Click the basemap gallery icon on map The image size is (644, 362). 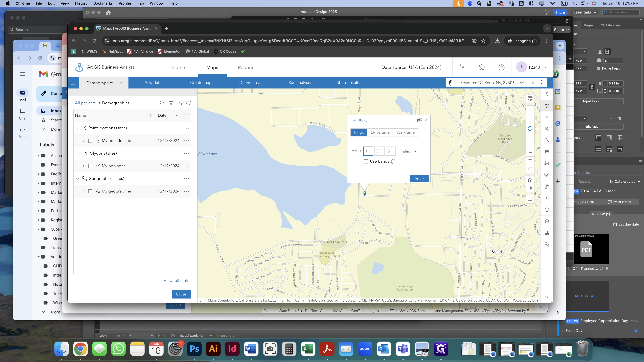click(530, 98)
